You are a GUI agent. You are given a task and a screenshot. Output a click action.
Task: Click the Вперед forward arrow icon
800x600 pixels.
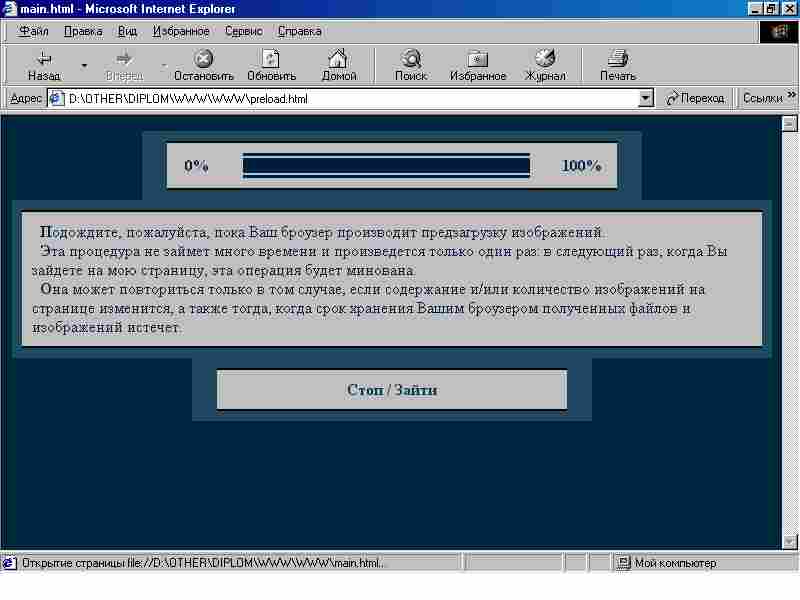click(124, 59)
